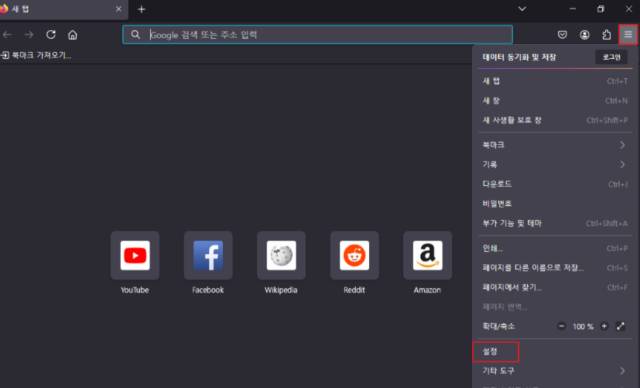Click the Pocket save icon
Image resolution: width=640 pixels, height=388 pixels.
coord(562,35)
